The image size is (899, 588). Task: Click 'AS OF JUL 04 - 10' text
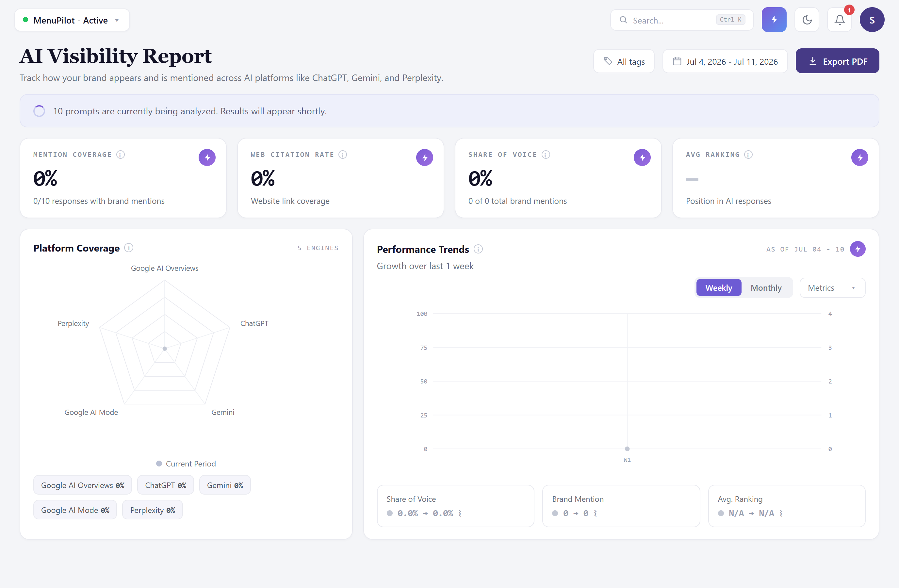click(805, 249)
